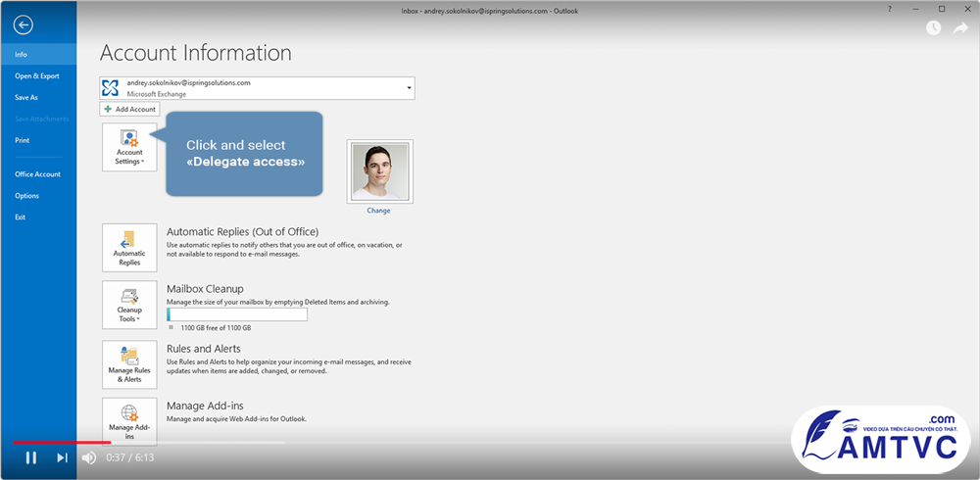Screen dimensions: 980x480
Task: Open the Help question mark
Action: 890,9
